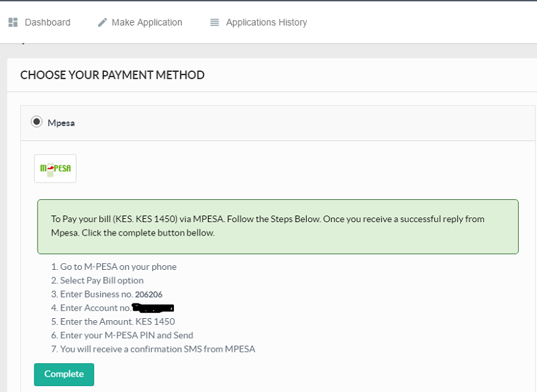
Task: Click the Dashboard grid icon
Action: coord(13,22)
